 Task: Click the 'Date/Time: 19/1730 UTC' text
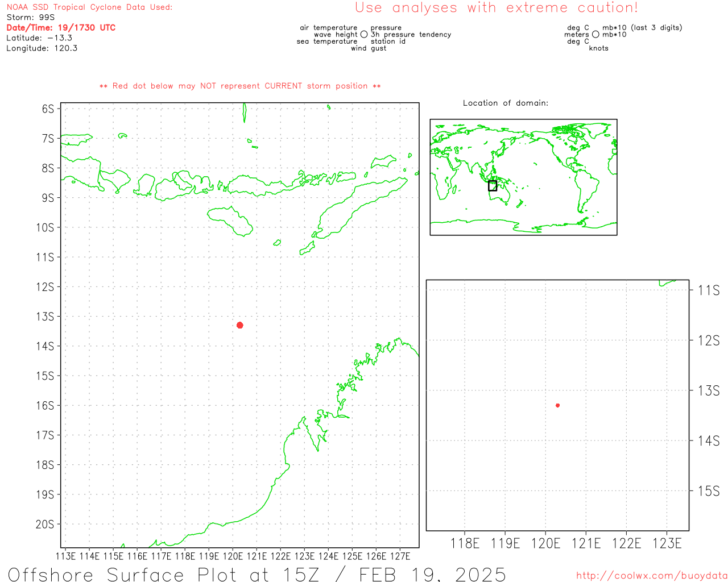coord(61,27)
